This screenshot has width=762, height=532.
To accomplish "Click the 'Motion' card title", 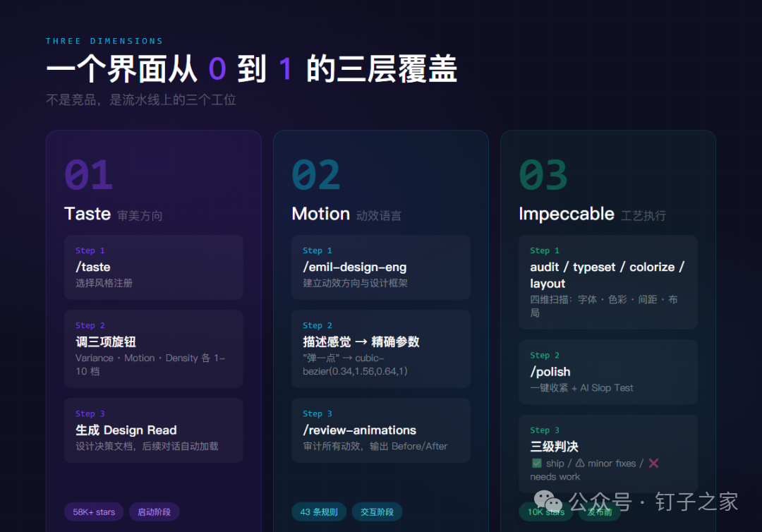I will pos(321,214).
